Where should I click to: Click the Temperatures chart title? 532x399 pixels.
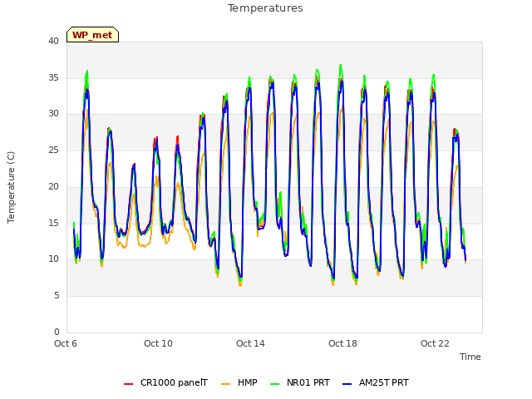[265, 8]
